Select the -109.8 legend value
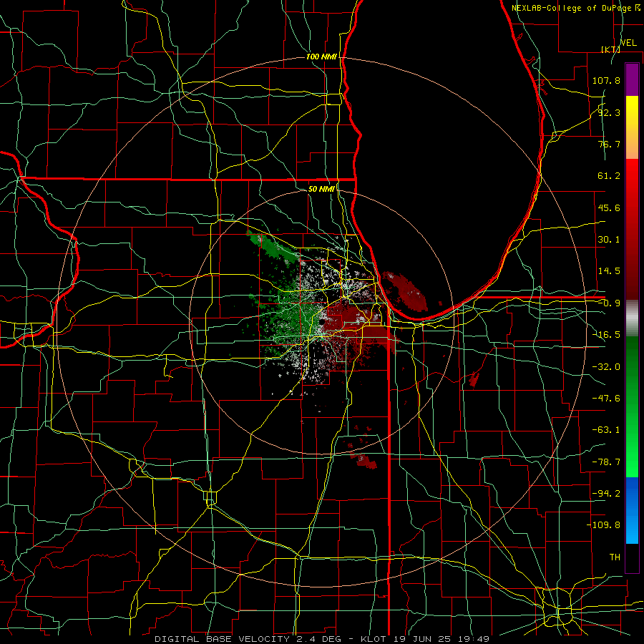Image resolution: width=644 pixels, height=644 pixels. tap(603, 525)
